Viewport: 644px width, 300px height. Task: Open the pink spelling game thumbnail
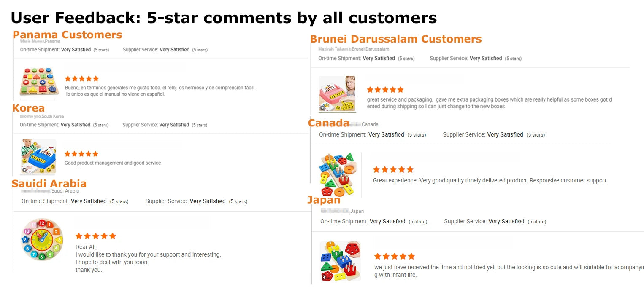pos(337,94)
